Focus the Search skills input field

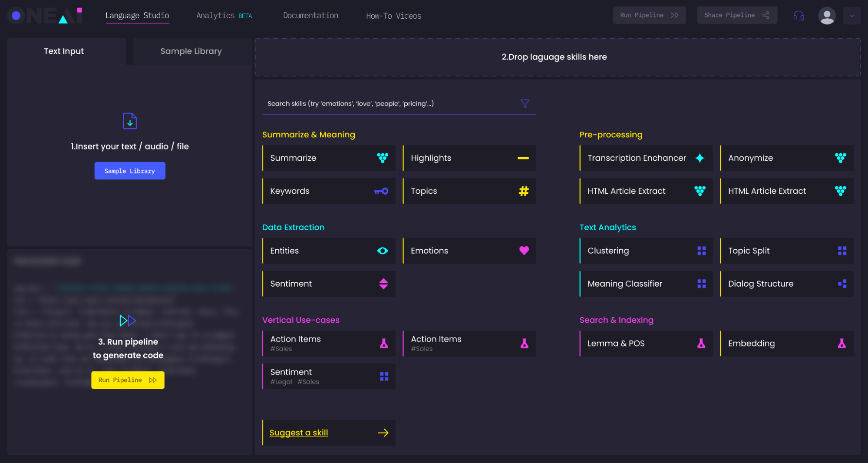[391, 104]
